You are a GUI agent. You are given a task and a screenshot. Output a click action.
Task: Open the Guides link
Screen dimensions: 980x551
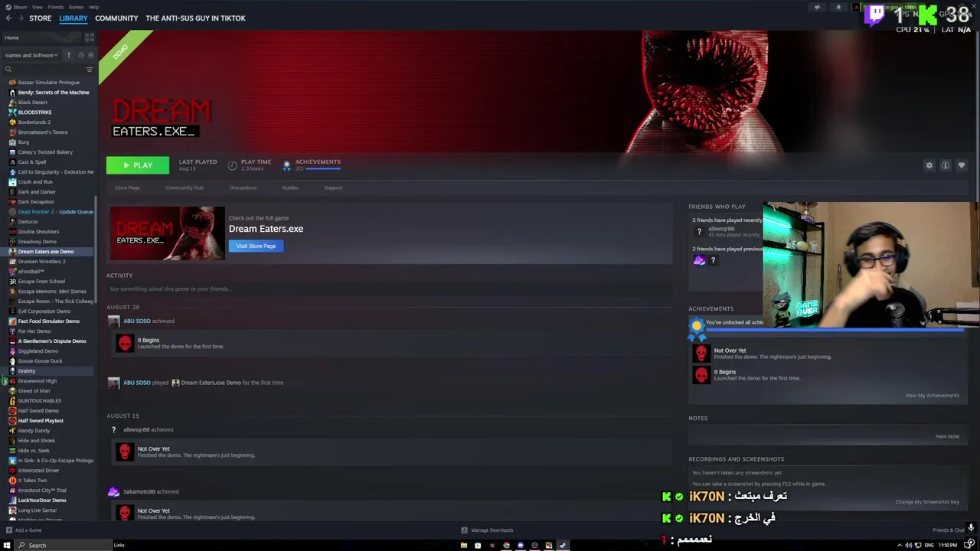(290, 187)
